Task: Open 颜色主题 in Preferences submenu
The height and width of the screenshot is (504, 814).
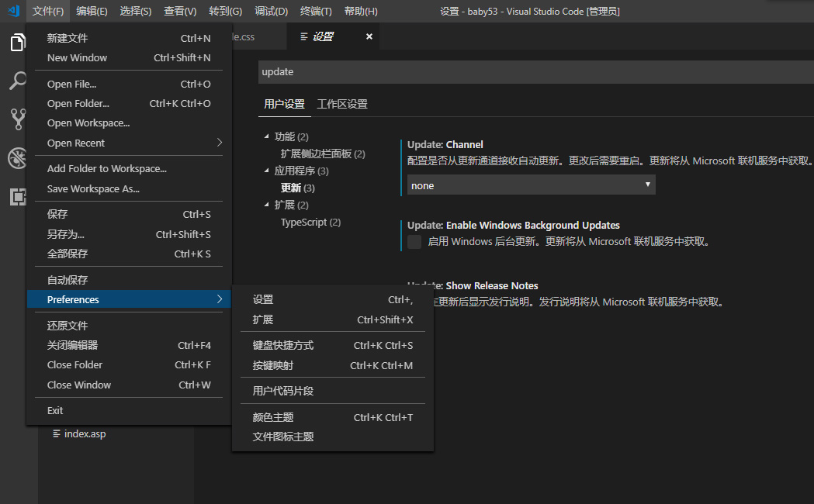Action: [x=332, y=417]
